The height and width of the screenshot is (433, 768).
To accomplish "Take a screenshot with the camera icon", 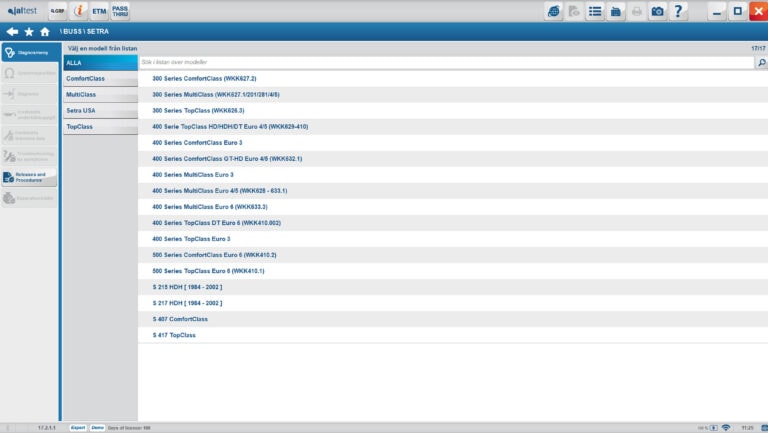I will [x=657, y=11].
